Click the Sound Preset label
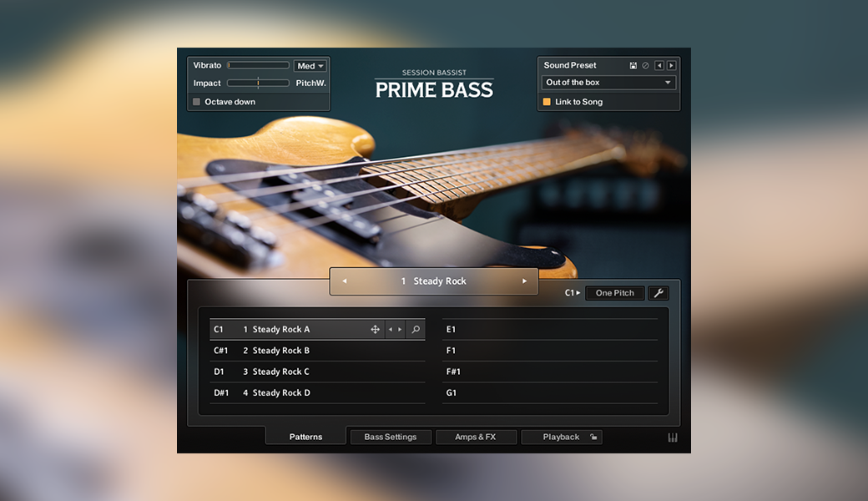 click(569, 65)
